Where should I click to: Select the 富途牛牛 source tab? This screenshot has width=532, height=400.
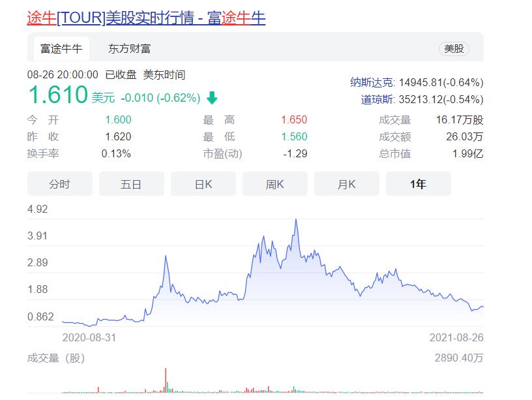(61, 49)
